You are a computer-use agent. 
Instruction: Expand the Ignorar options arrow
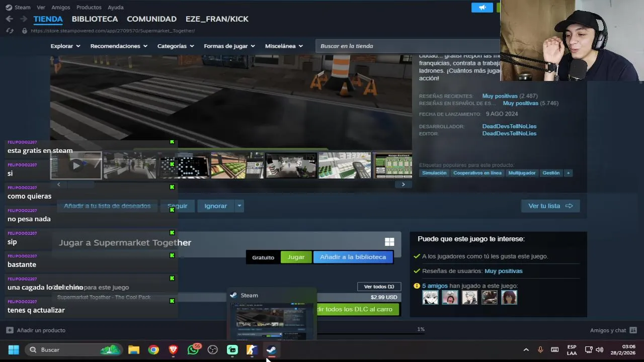click(x=239, y=206)
